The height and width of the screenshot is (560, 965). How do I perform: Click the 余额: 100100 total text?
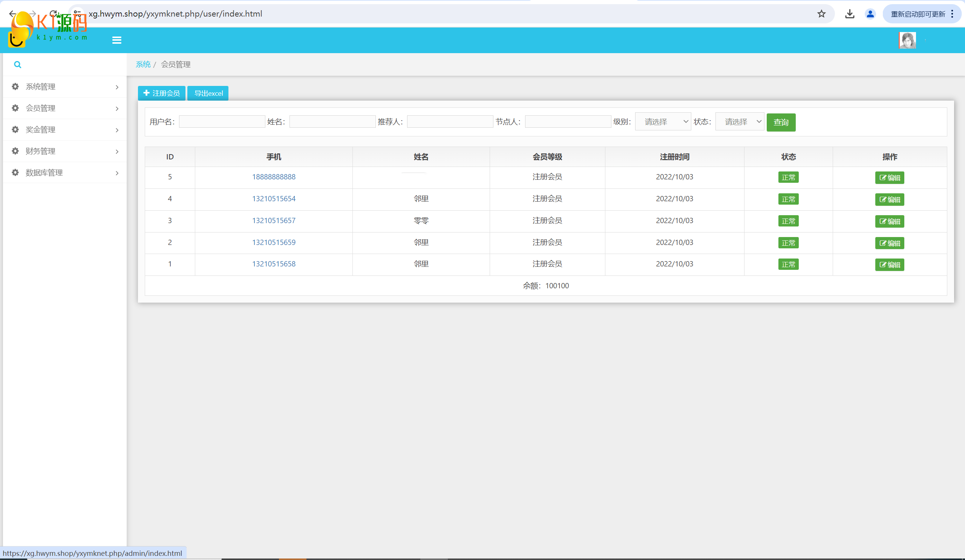pyautogui.click(x=546, y=286)
